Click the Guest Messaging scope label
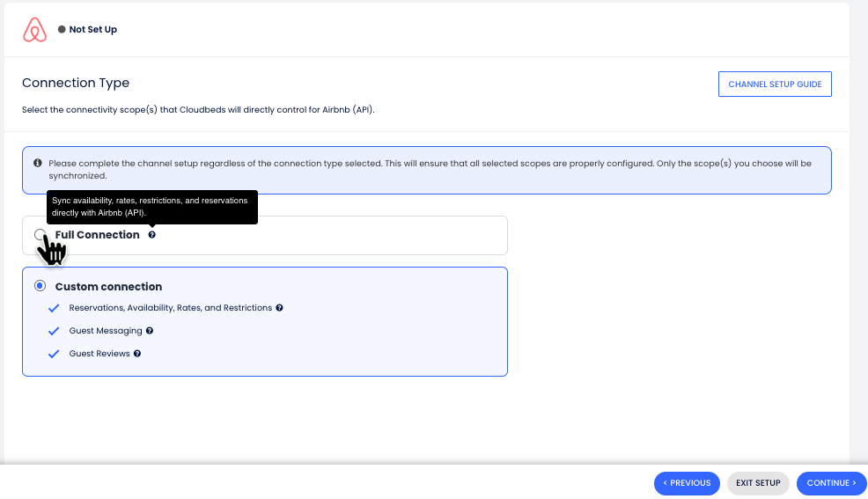868x499 pixels. coord(106,331)
